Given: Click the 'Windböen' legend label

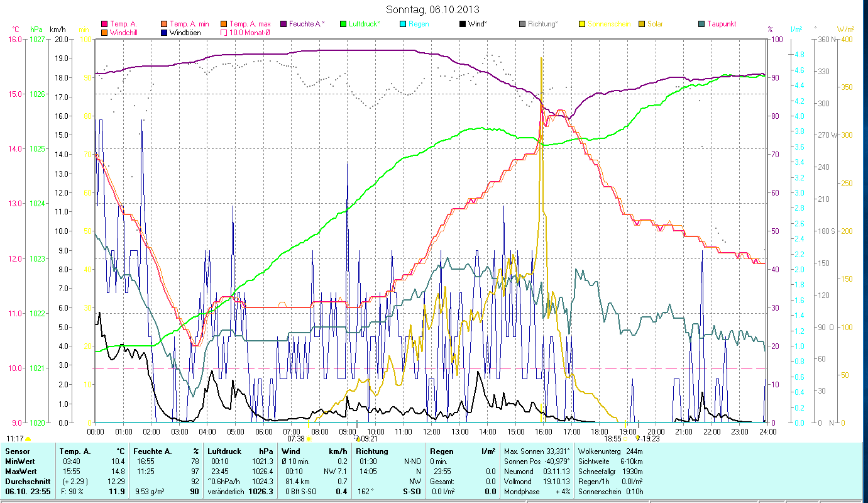Looking at the screenshot, I should 185,32.
